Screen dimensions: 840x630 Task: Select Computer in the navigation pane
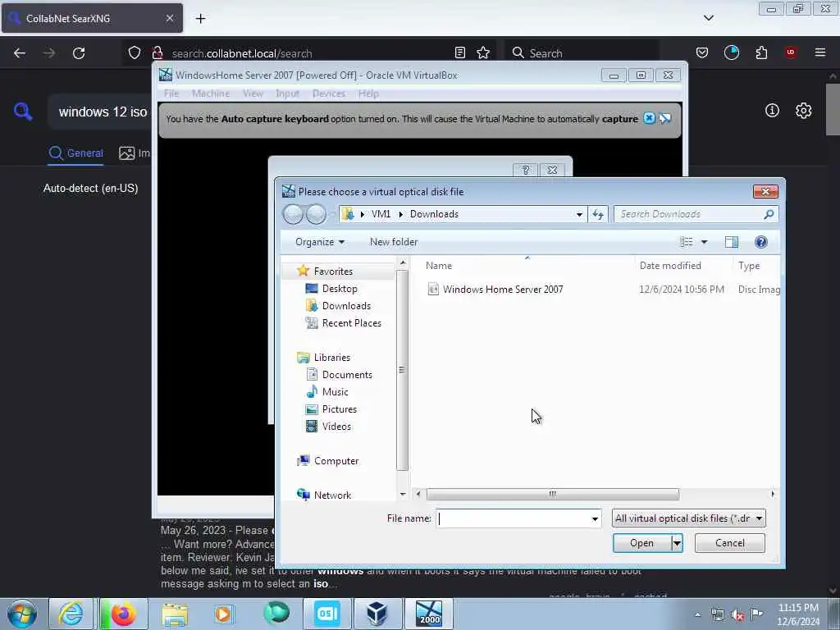click(336, 461)
